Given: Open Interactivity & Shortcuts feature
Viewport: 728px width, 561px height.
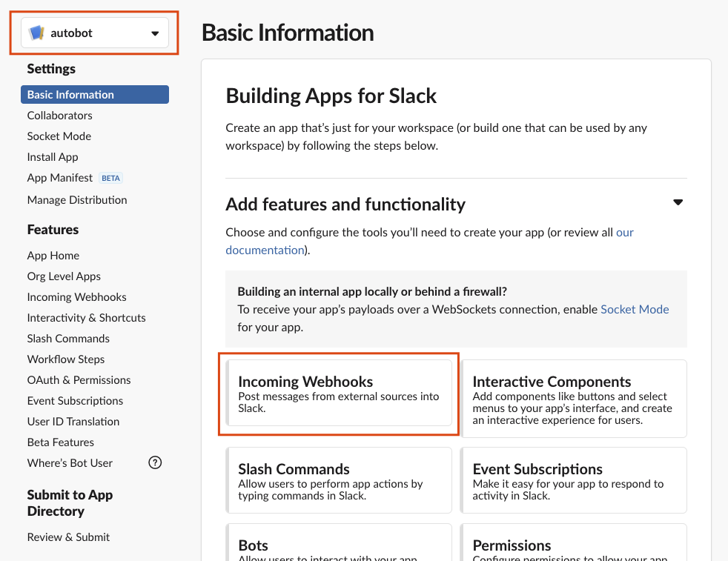Looking at the screenshot, I should pyautogui.click(x=86, y=318).
